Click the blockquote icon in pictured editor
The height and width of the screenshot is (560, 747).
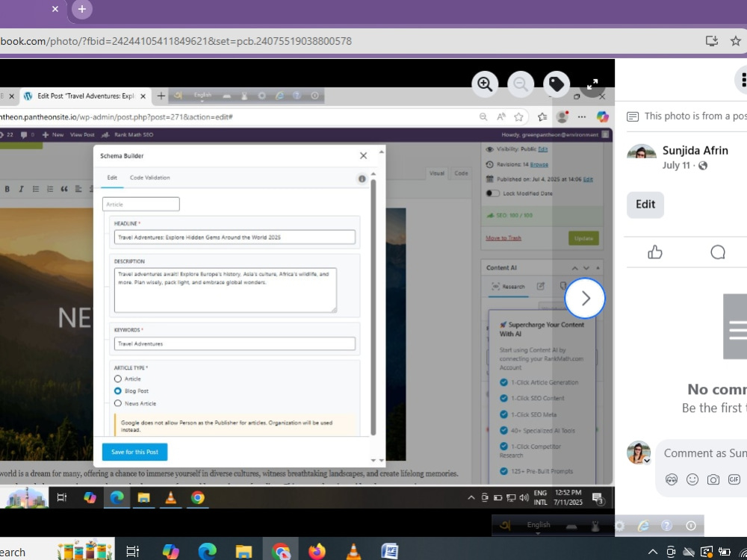63,189
